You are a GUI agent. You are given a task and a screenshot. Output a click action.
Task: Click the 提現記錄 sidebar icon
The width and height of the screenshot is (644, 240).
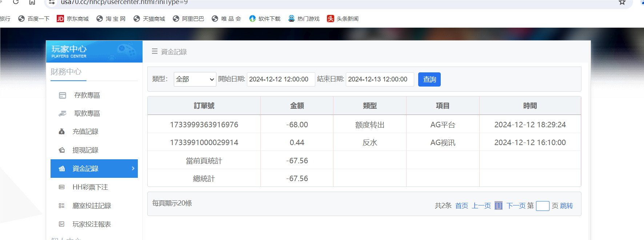pyautogui.click(x=62, y=150)
